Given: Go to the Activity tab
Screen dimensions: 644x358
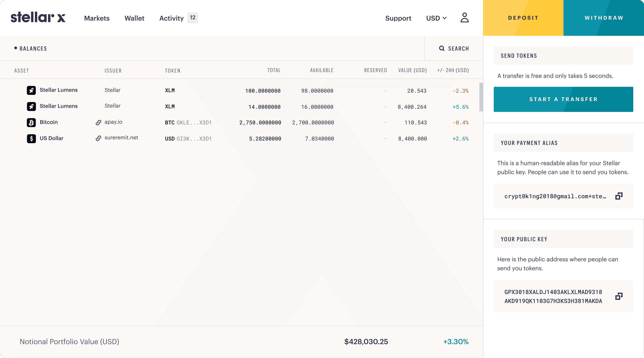Looking at the screenshot, I should coord(172,18).
